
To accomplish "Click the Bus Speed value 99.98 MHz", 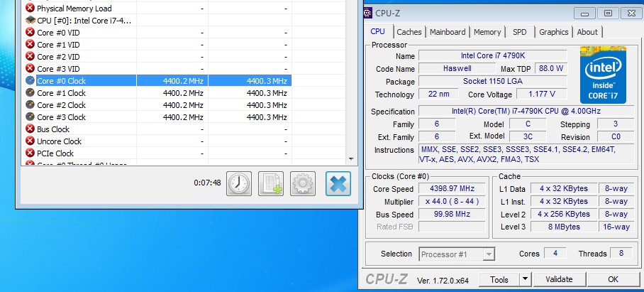I will point(452,214).
